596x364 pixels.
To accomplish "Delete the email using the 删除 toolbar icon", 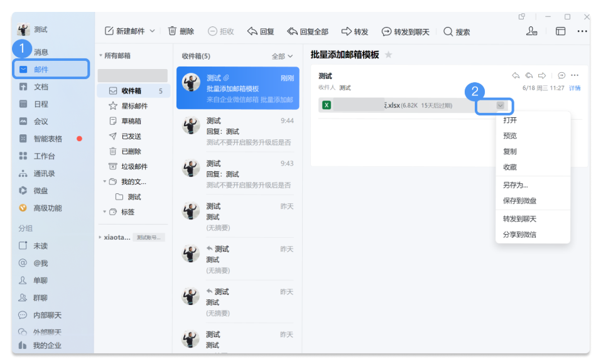I will pyautogui.click(x=182, y=31).
